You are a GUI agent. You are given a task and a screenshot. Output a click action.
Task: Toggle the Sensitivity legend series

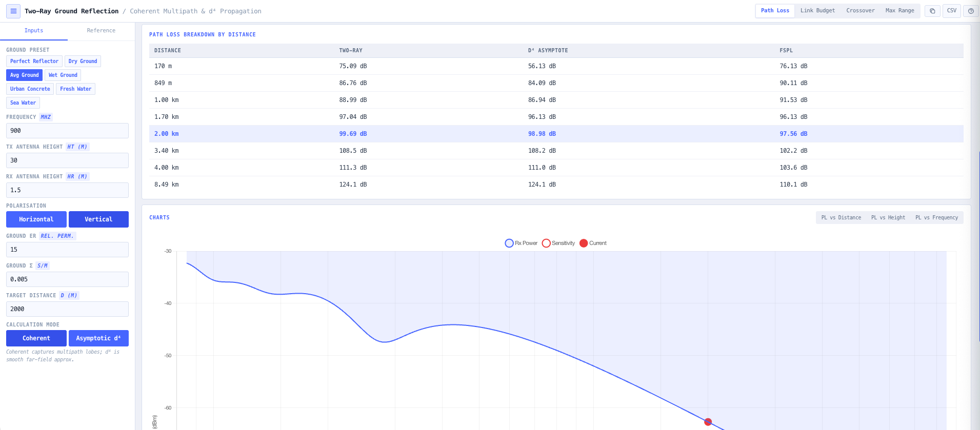558,243
